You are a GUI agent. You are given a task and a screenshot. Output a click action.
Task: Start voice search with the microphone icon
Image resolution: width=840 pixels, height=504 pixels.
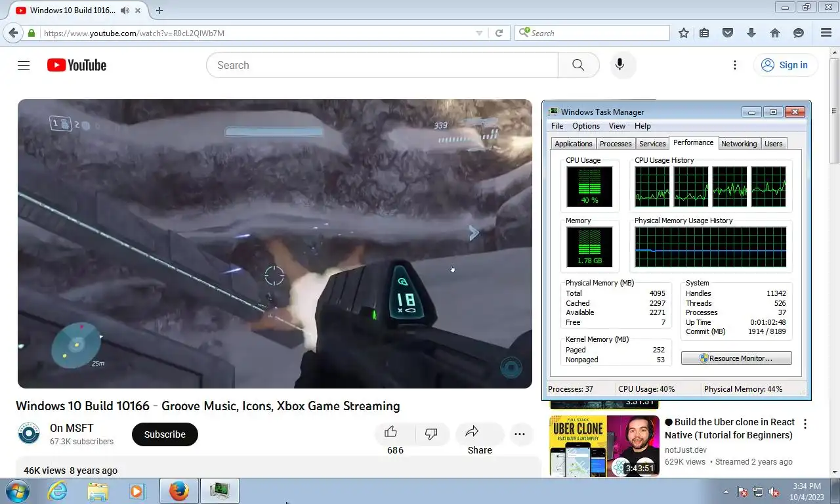(x=619, y=65)
